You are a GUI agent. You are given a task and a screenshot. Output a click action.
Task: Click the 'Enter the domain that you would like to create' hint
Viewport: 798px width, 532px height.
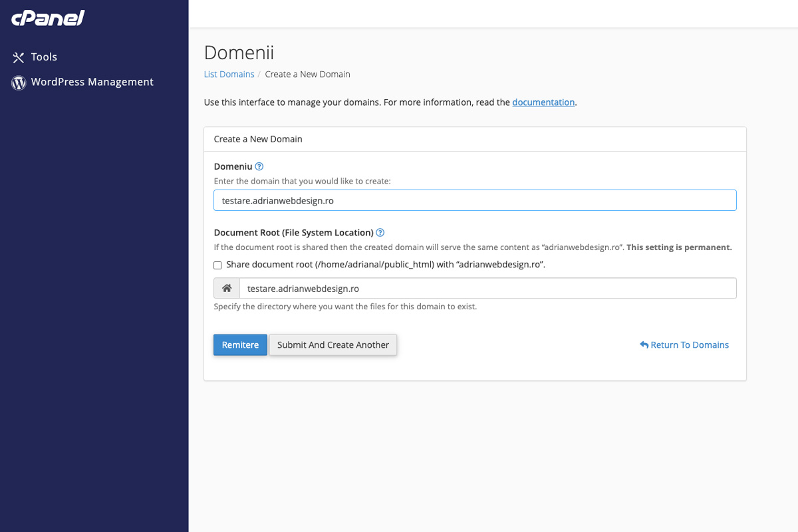[x=302, y=181]
